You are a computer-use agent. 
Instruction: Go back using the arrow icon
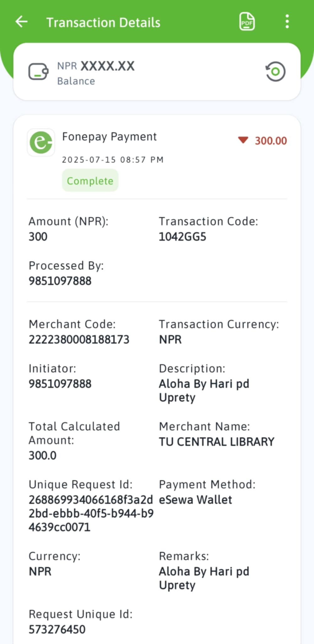tap(22, 22)
